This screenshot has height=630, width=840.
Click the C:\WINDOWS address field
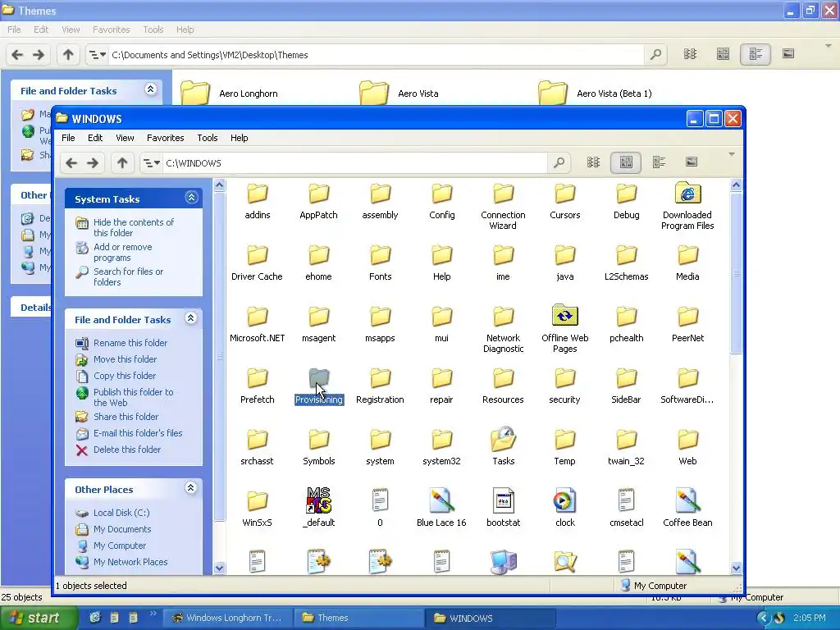[x=354, y=163]
